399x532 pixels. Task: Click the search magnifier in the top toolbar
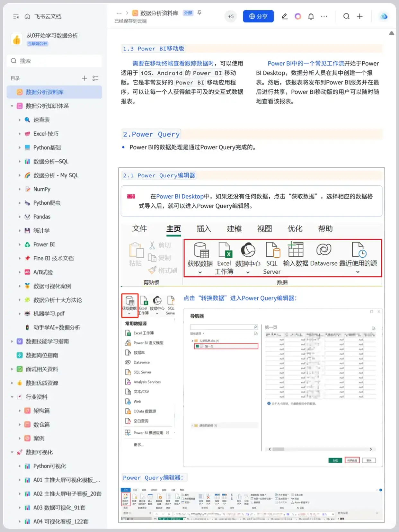346,16
